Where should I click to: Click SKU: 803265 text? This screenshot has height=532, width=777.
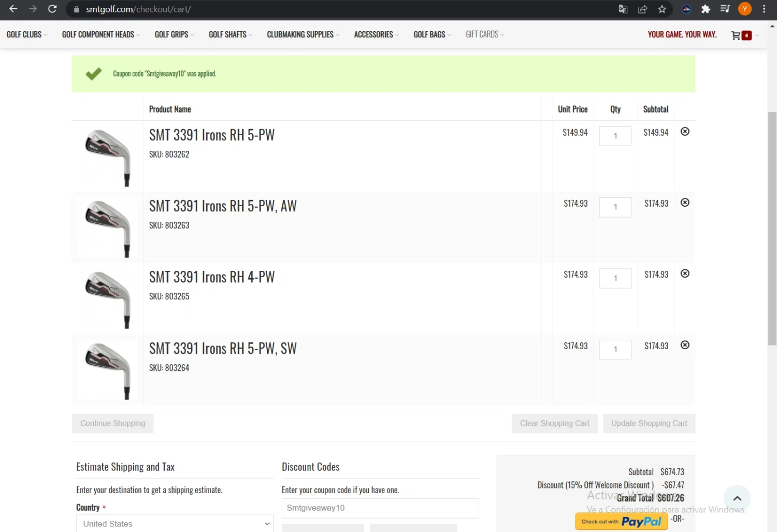click(x=169, y=296)
